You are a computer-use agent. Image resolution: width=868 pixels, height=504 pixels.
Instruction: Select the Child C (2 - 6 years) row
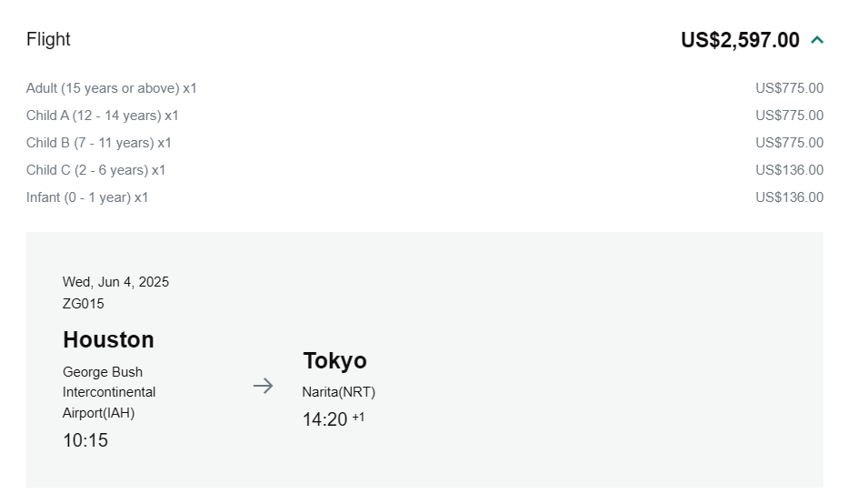pos(96,170)
